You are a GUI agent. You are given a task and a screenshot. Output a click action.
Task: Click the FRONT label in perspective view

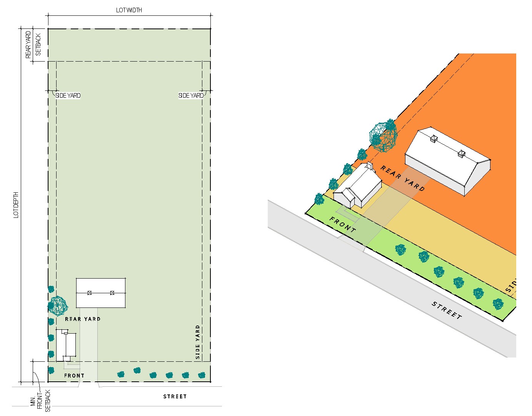[x=343, y=225]
